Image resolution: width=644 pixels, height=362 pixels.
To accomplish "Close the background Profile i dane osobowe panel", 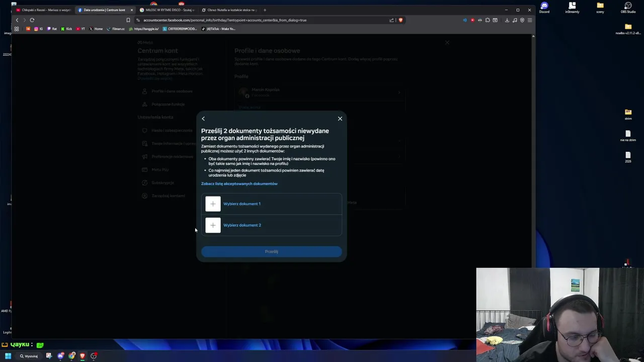I will click(447, 42).
